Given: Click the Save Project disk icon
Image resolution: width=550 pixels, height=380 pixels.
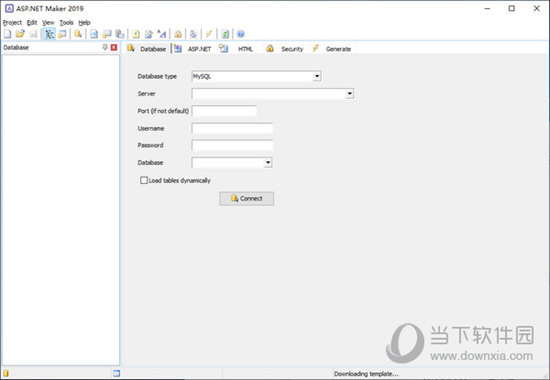Looking at the screenshot, I should 33,34.
